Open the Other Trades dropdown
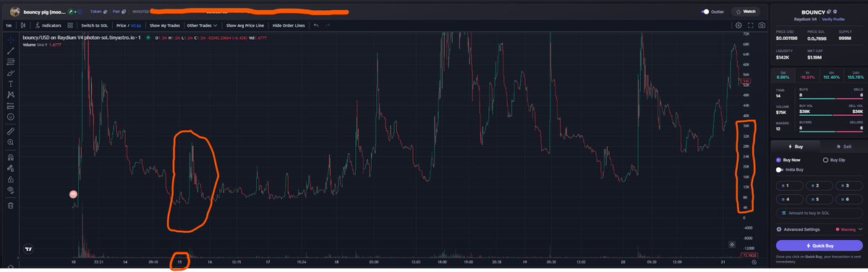The width and height of the screenshot is (868, 272). pyautogui.click(x=203, y=25)
